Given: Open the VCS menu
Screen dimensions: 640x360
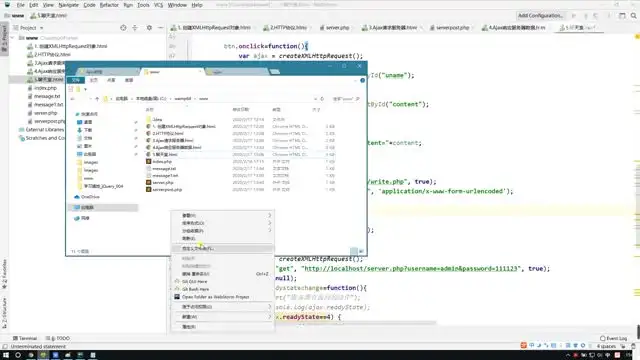Looking at the screenshot, I should point(158,5).
